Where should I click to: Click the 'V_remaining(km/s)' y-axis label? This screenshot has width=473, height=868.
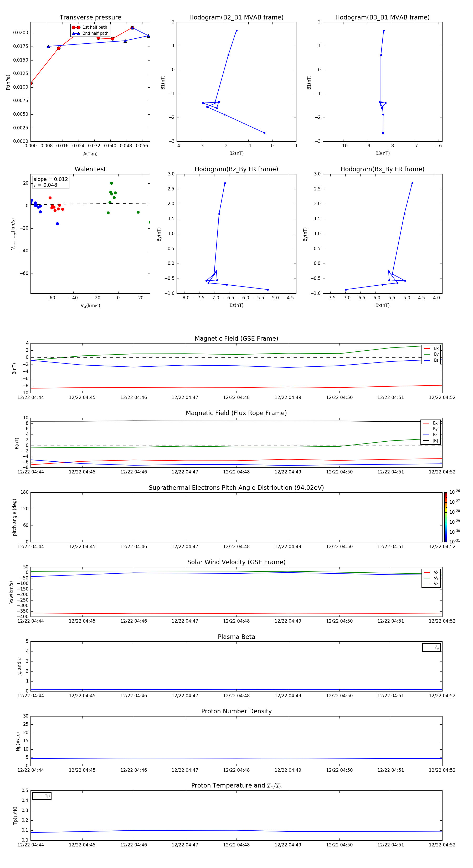click(13, 234)
